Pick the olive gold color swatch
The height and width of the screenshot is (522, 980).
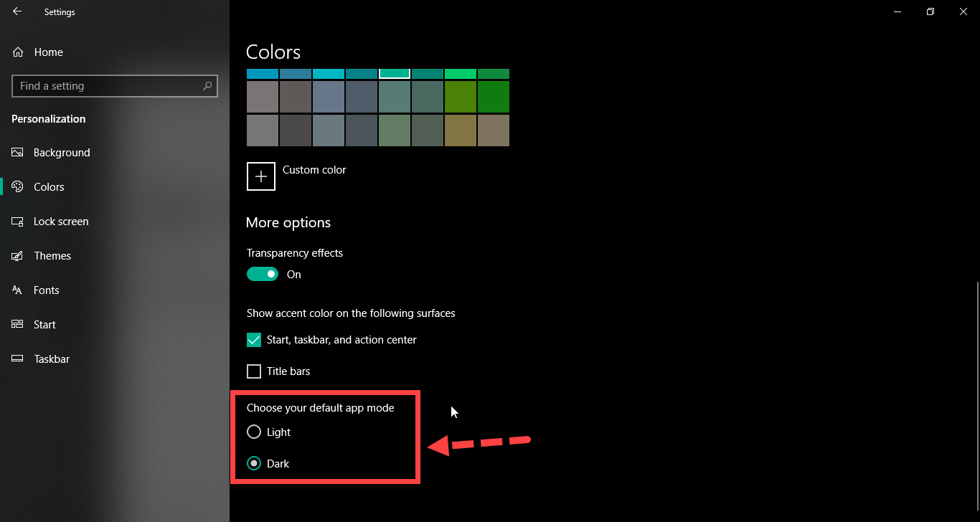[x=460, y=130]
